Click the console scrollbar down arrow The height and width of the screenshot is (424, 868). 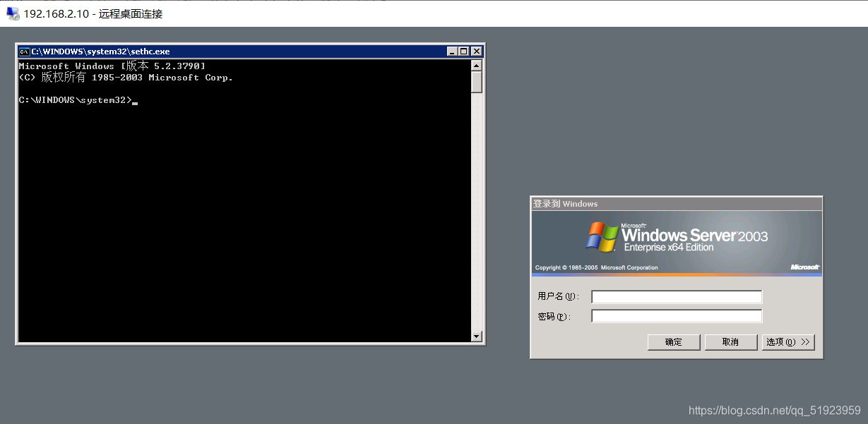(x=477, y=337)
